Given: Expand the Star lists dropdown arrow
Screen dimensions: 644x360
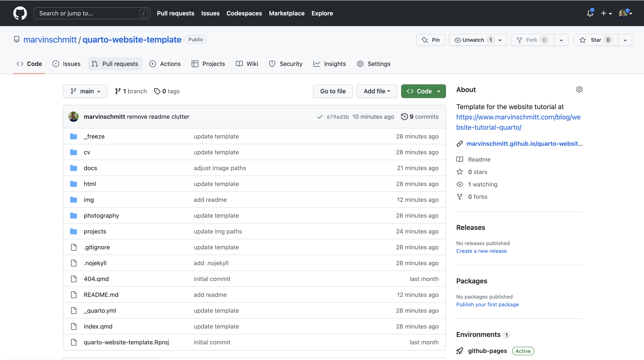Looking at the screenshot, I should (x=625, y=40).
